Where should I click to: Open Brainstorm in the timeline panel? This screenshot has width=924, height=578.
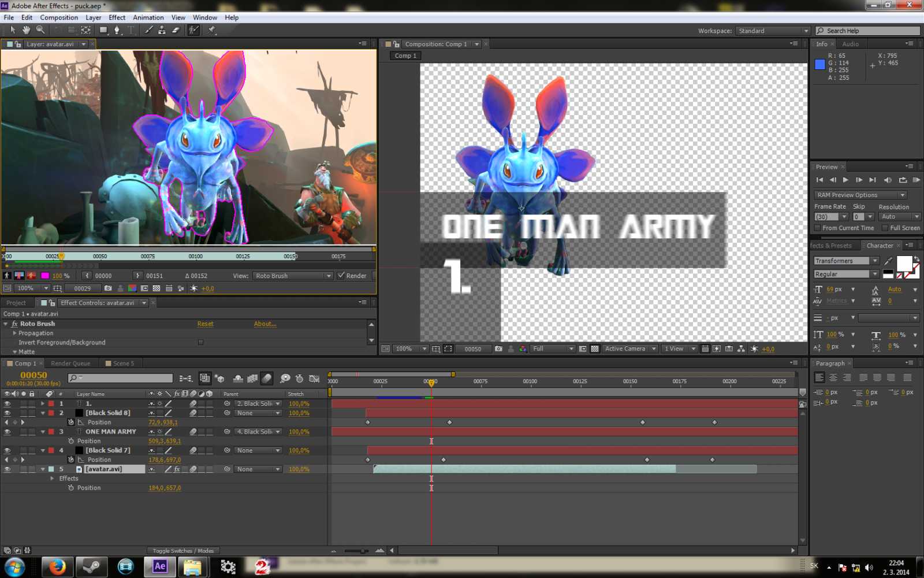pyautogui.click(x=285, y=379)
